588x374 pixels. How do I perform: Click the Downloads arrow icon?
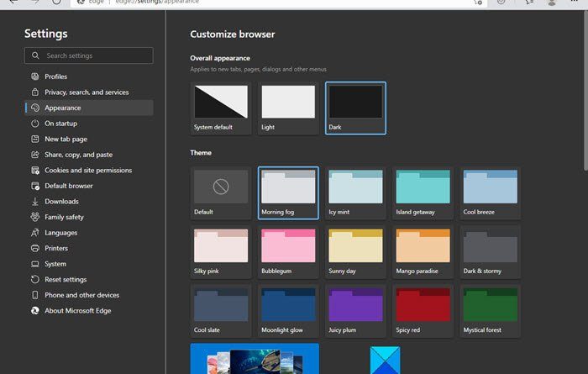coord(35,202)
